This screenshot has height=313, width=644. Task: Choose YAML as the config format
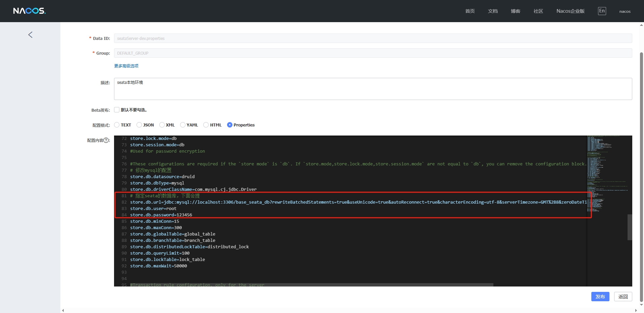183,125
